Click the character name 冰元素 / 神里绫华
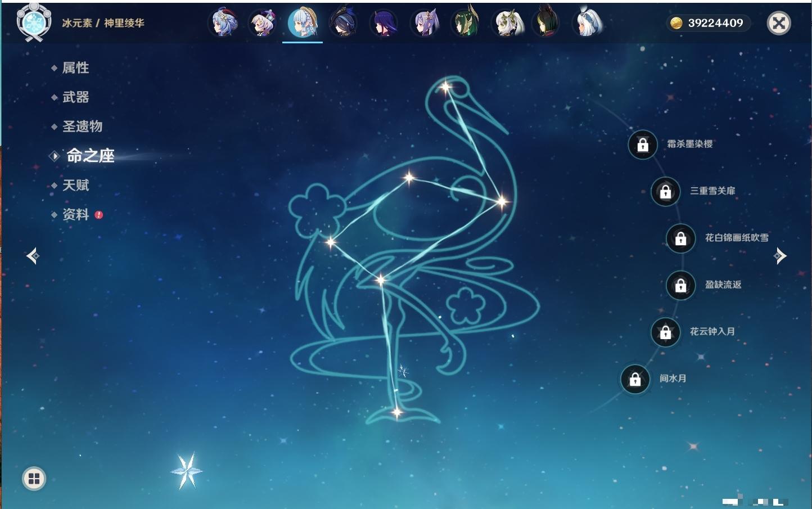The height and width of the screenshot is (509, 812). (x=103, y=23)
